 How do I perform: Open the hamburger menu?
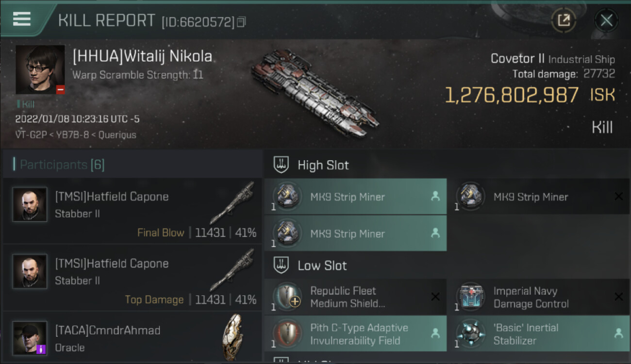click(22, 19)
